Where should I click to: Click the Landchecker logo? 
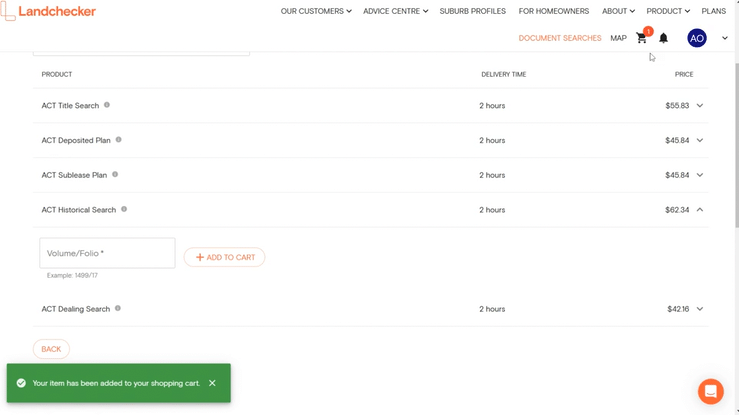click(x=48, y=11)
